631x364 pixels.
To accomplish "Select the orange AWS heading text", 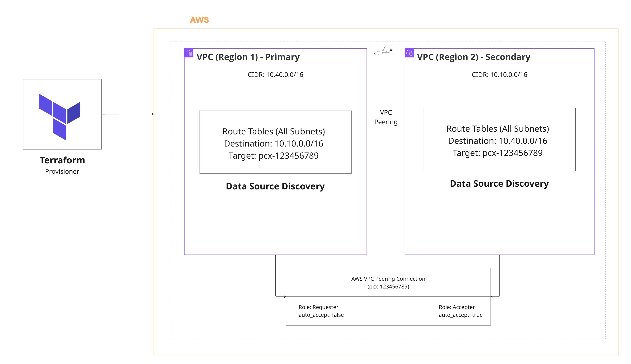I will tap(199, 20).
